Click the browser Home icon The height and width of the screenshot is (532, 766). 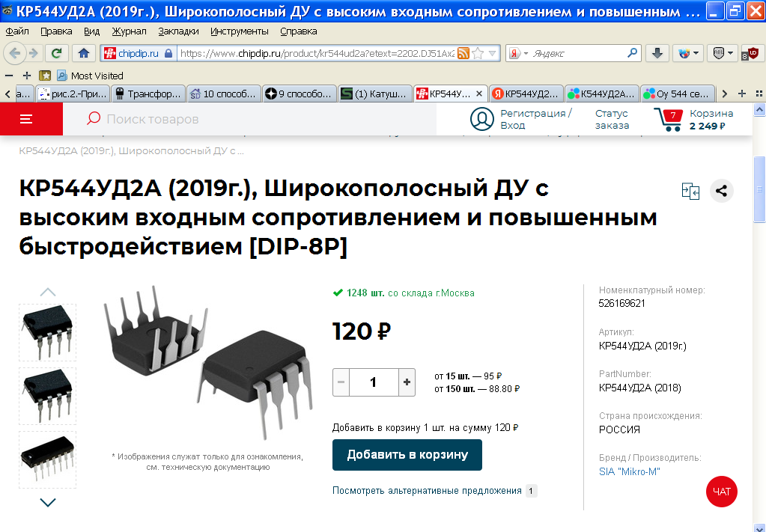tap(82, 53)
